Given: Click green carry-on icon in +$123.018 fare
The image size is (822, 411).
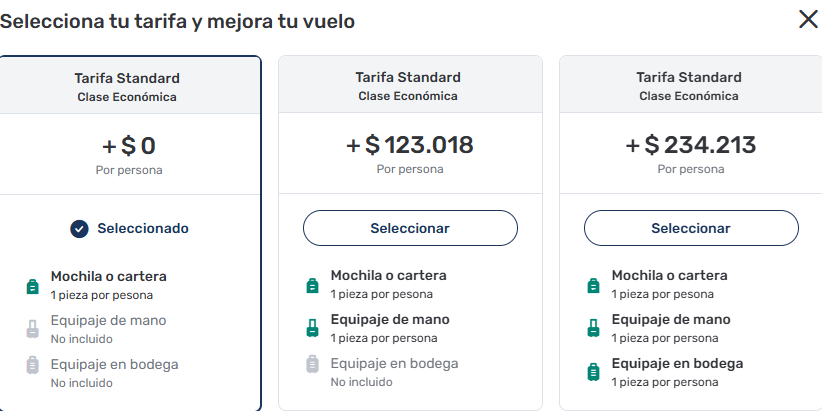Looking at the screenshot, I should [x=312, y=328].
